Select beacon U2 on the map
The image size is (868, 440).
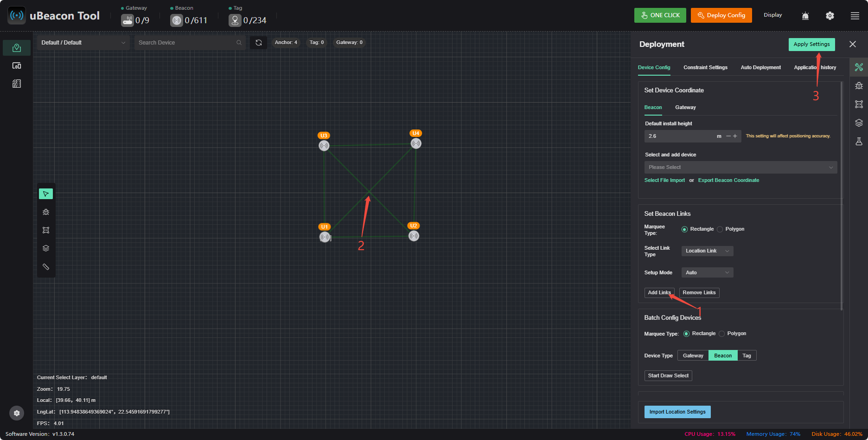click(x=414, y=236)
